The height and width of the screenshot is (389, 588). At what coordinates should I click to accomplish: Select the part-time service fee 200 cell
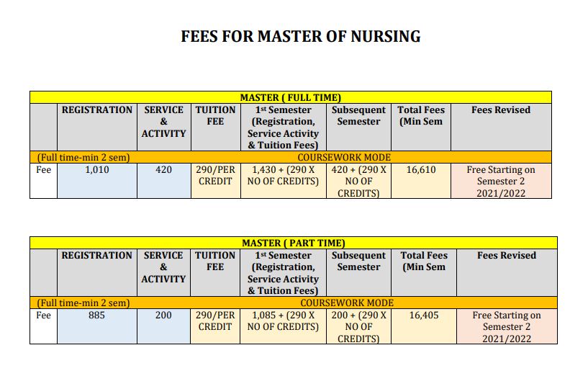163,316
